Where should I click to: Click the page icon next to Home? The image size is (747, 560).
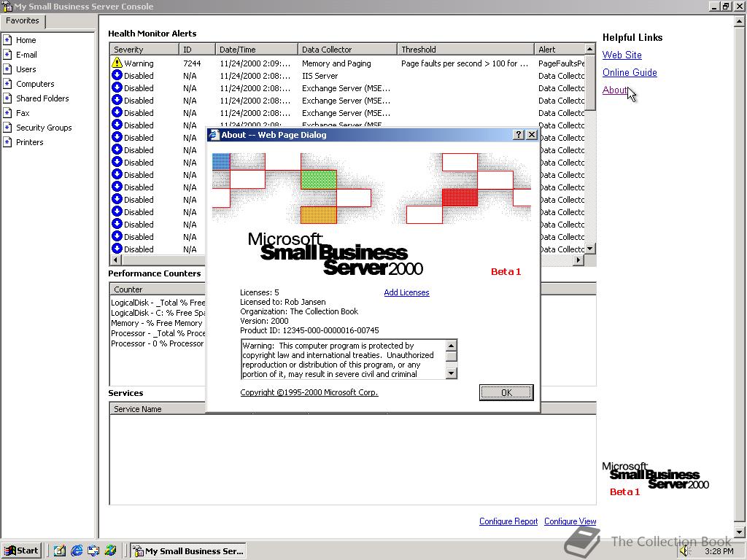(x=7, y=40)
